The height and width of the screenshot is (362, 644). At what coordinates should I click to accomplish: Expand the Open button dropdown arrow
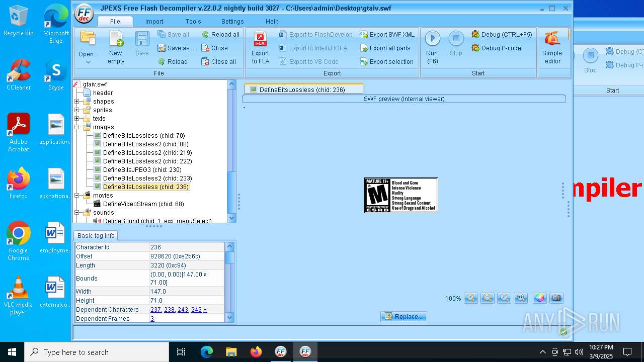[88, 62]
